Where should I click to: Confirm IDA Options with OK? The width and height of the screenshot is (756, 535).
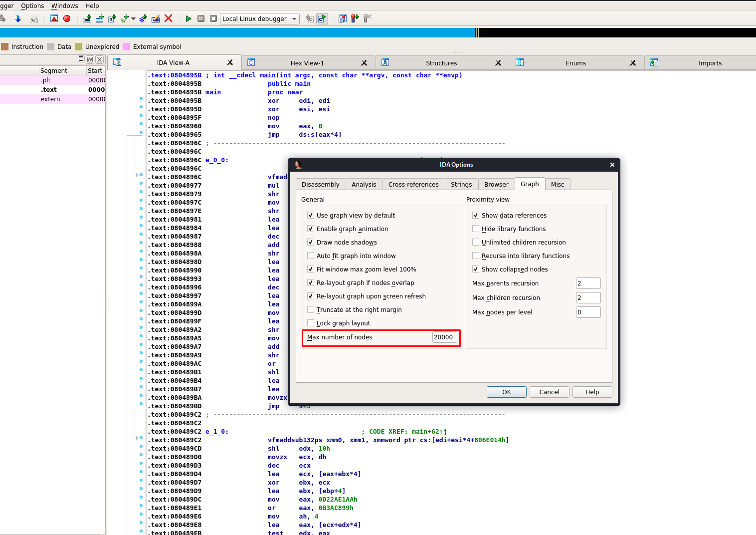[507, 392]
